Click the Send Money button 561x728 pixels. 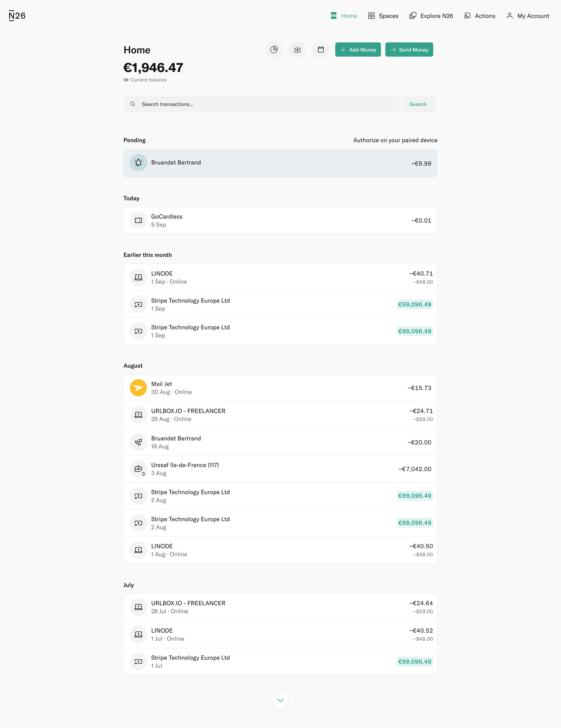coord(409,49)
